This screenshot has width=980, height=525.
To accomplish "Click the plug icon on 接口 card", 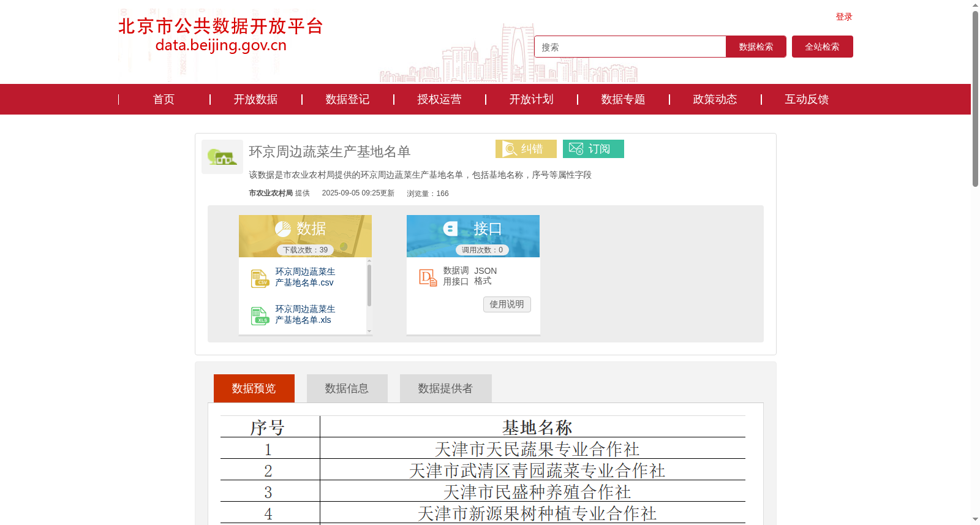I will [451, 229].
